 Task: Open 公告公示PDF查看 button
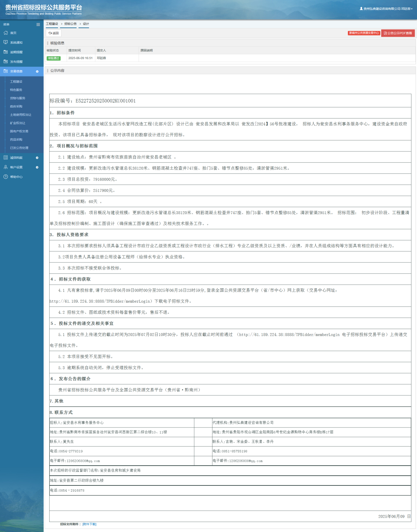398,33
